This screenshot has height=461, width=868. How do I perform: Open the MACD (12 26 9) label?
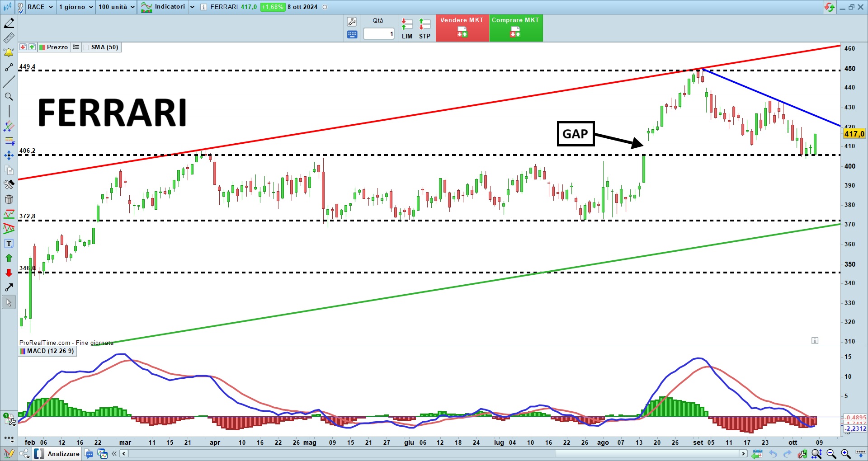pyautogui.click(x=47, y=351)
